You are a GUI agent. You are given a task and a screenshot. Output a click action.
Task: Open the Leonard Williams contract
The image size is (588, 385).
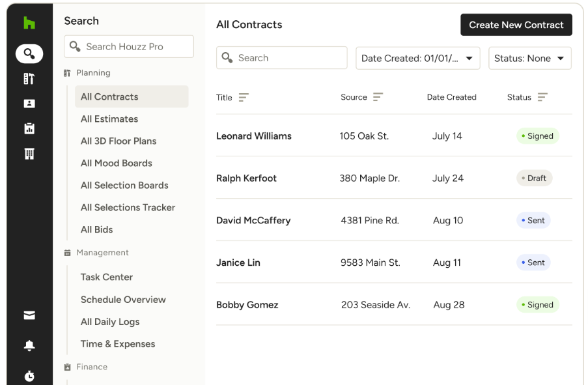coord(254,136)
